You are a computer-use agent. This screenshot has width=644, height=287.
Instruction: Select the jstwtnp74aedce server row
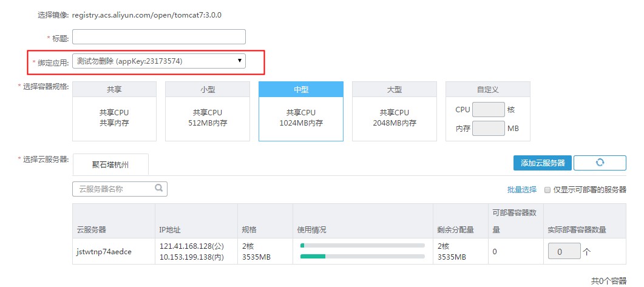tap(103, 251)
